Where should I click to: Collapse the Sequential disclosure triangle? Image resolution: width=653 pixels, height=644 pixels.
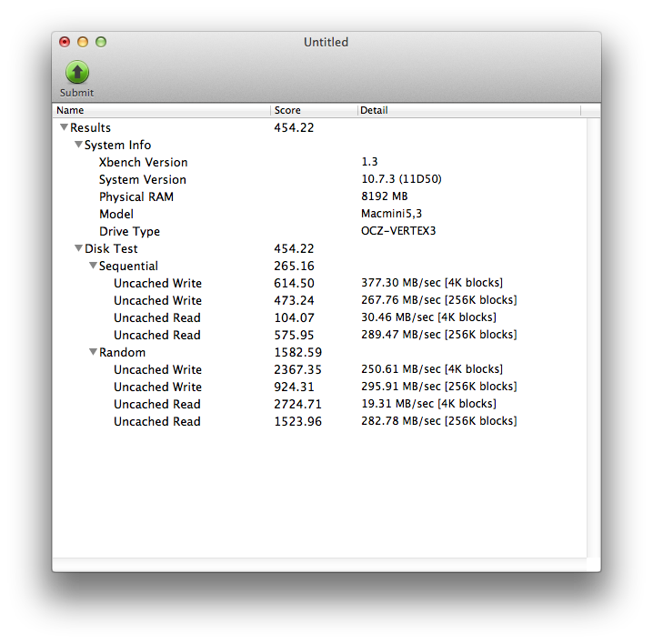click(93, 266)
